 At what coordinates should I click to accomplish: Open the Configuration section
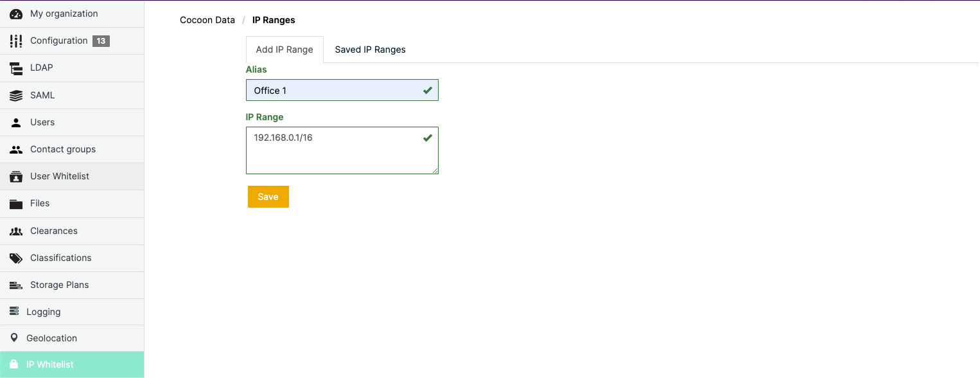point(72,40)
